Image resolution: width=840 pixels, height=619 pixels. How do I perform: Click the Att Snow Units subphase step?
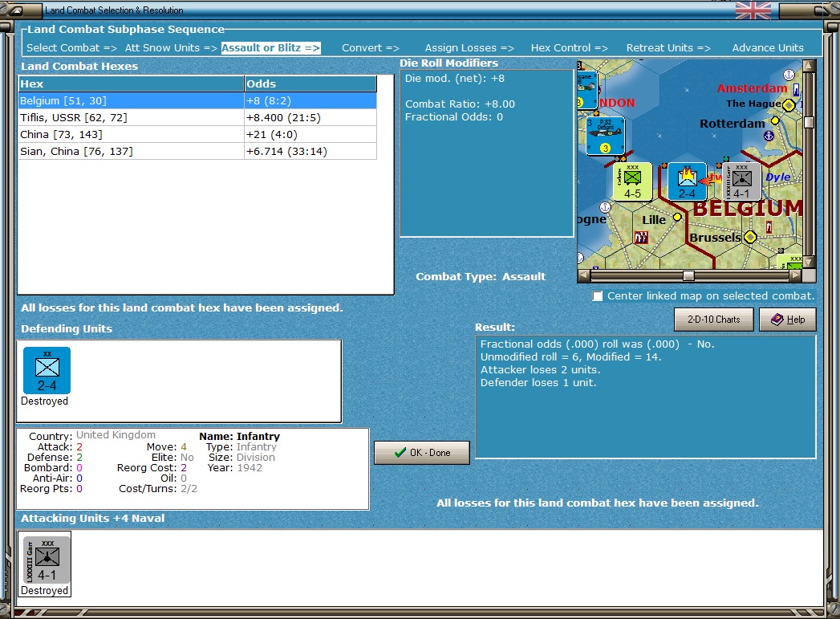[x=171, y=47]
